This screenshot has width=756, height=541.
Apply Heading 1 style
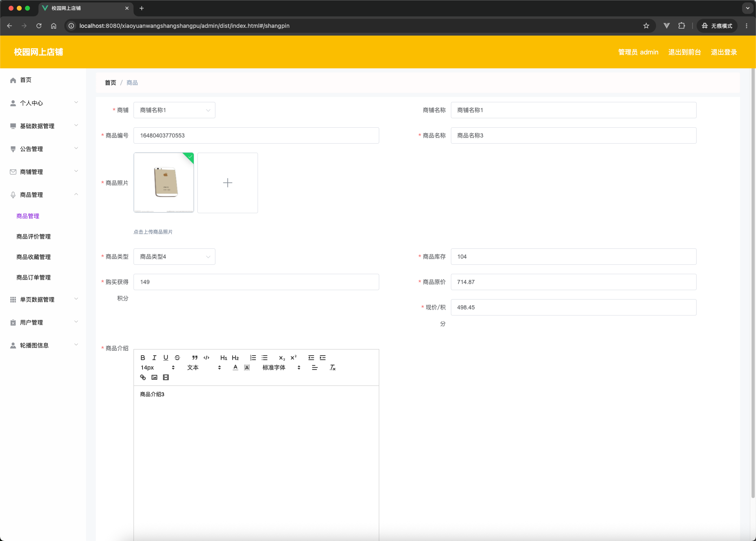(224, 358)
